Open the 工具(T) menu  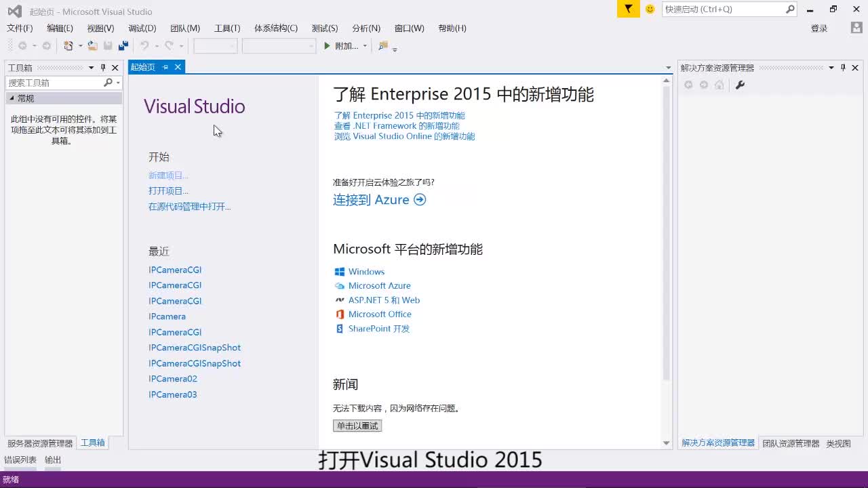point(227,28)
